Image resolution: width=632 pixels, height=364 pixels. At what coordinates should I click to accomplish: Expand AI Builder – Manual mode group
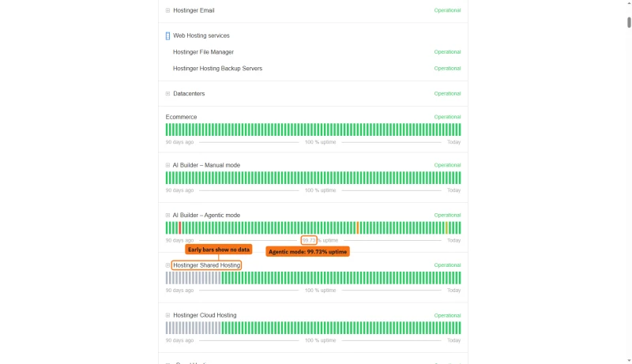coord(167,165)
